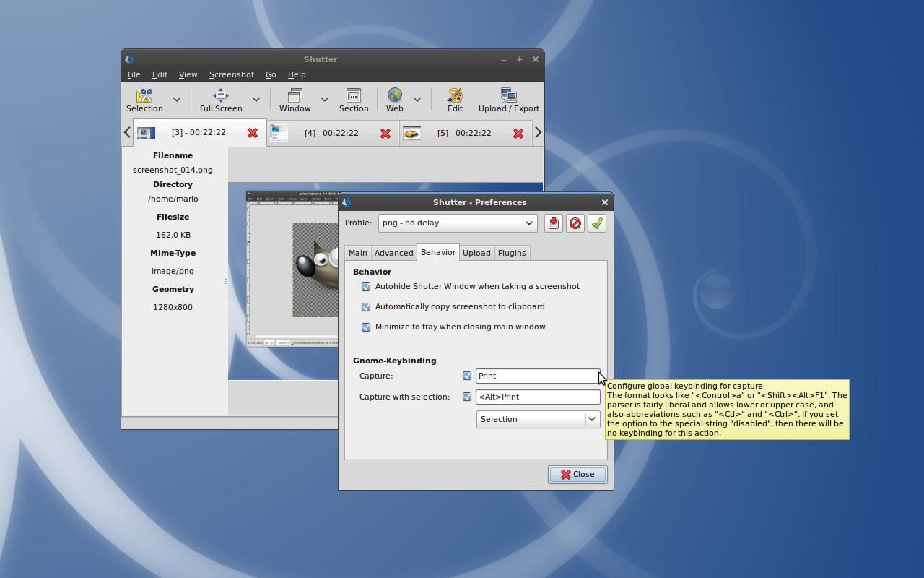Image resolution: width=924 pixels, height=578 pixels.
Task: Capture a website with the Web tool
Action: tap(394, 100)
